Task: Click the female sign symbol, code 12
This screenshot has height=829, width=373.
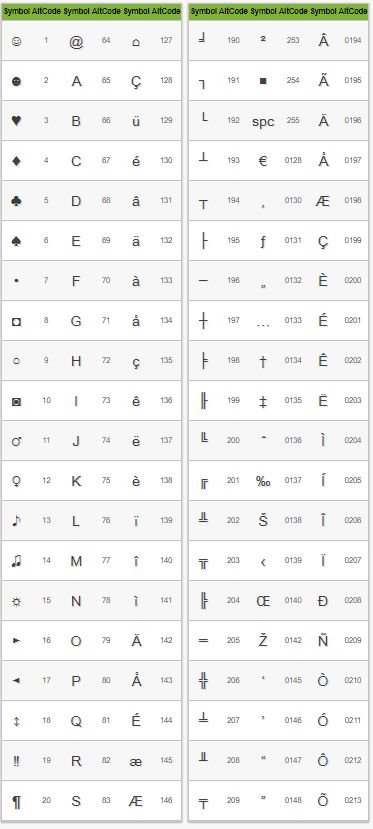Action: 16,480
